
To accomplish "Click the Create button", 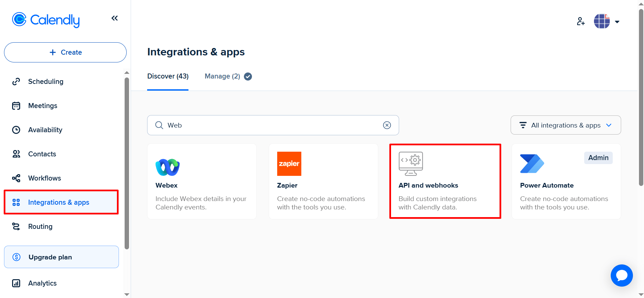I will tap(65, 52).
